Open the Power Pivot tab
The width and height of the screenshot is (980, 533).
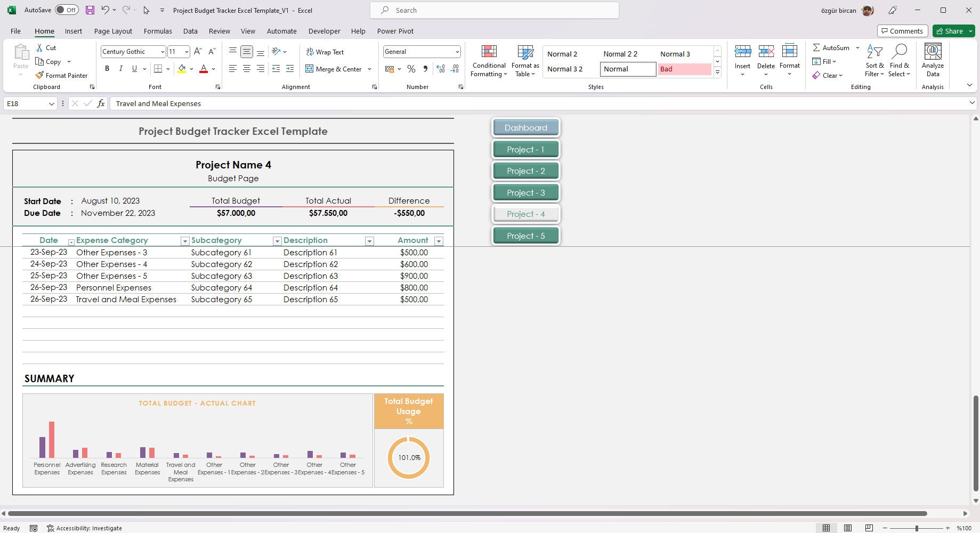coord(395,31)
